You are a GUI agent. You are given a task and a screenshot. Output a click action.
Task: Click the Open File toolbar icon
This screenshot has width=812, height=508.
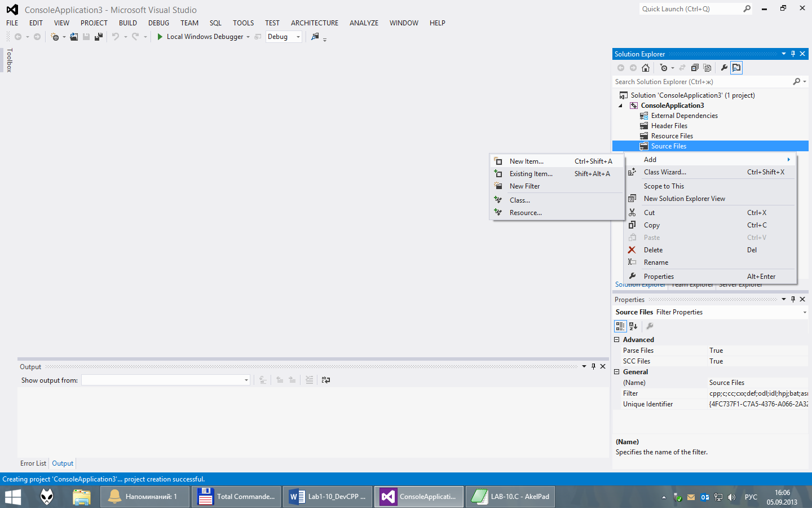(74, 37)
